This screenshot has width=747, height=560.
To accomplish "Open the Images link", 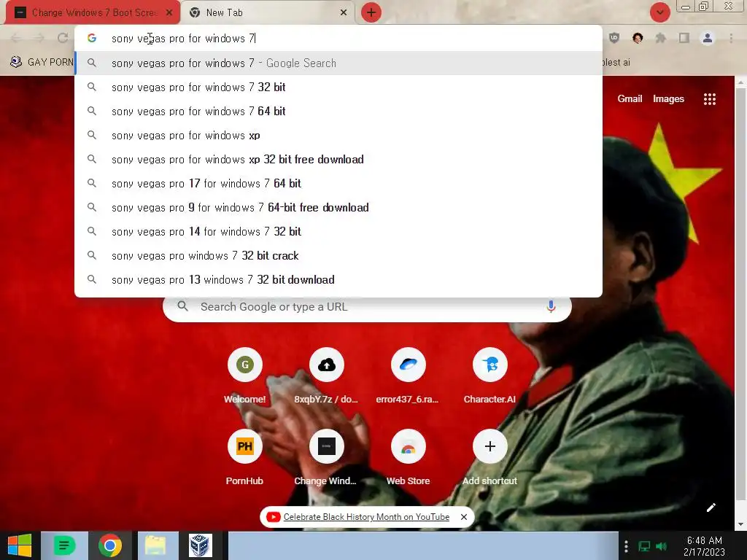I will (x=668, y=98).
